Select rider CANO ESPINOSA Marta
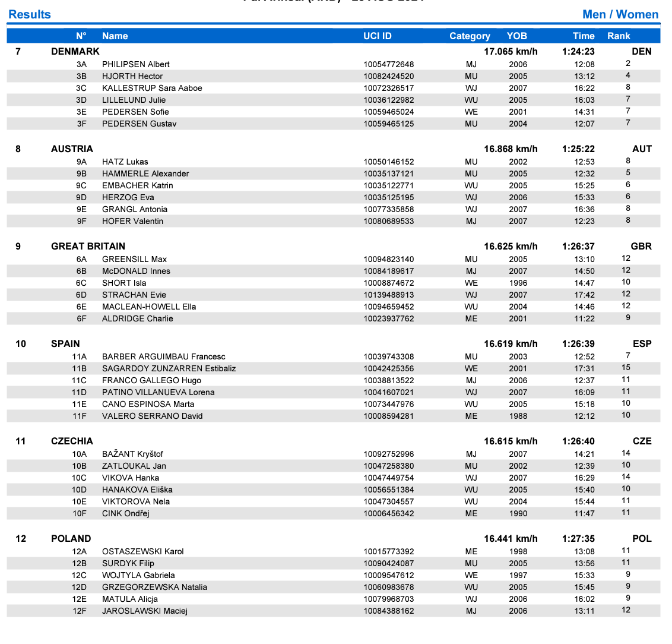672x644 pixels. (148, 405)
